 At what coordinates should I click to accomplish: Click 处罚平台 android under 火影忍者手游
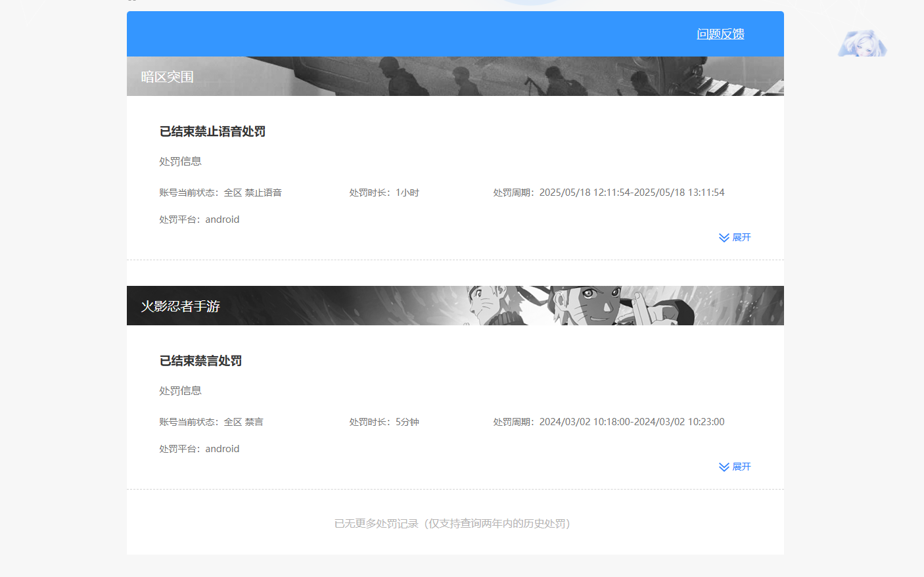[199, 449]
